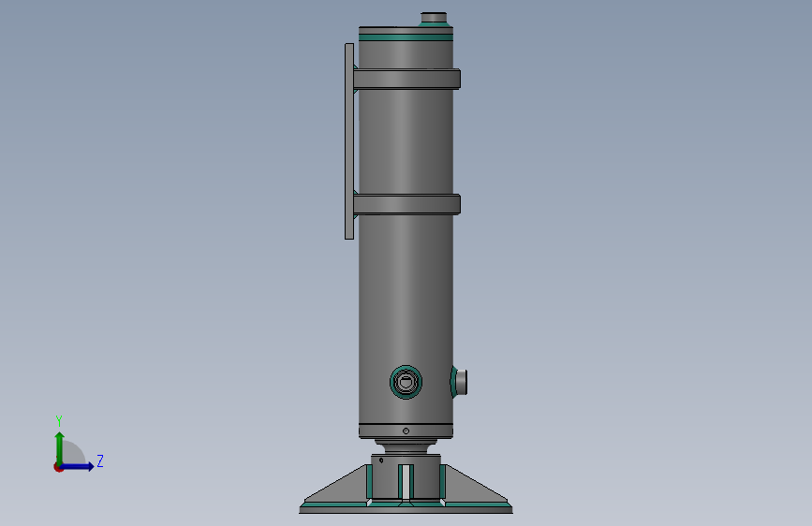The width and height of the screenshot is (812, 526).
Task: Click the blue Z axis arrow of the triad
Action: [78, 466]
